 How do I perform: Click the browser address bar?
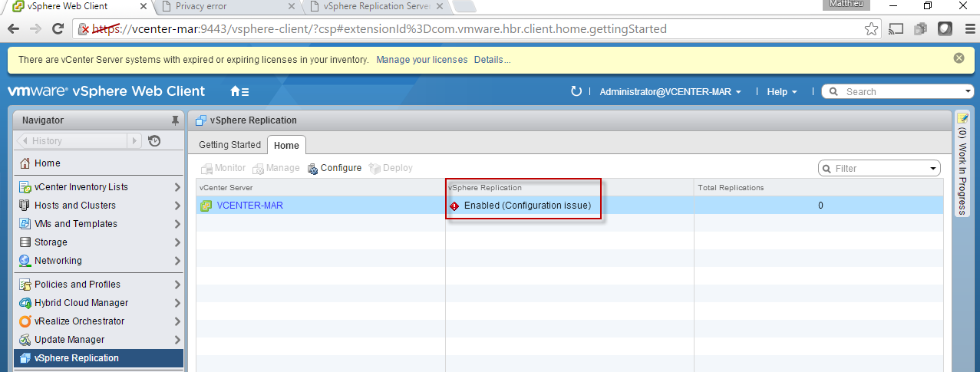click(x=476, y=29)
